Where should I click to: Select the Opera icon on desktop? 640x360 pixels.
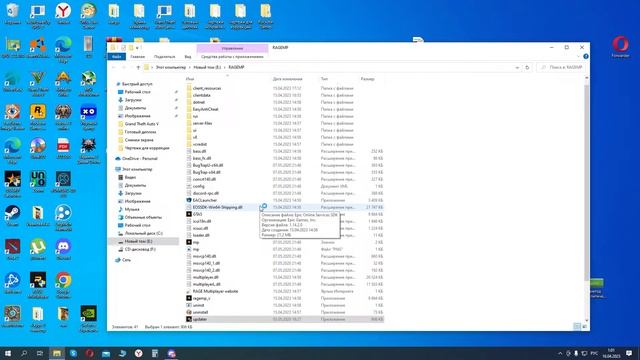pos(620,47)
